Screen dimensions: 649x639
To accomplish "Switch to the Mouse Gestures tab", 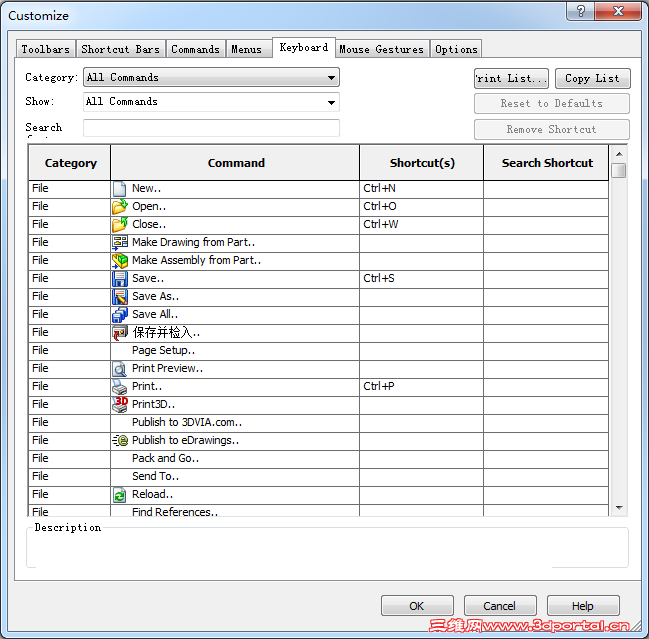I will (382, 49).
